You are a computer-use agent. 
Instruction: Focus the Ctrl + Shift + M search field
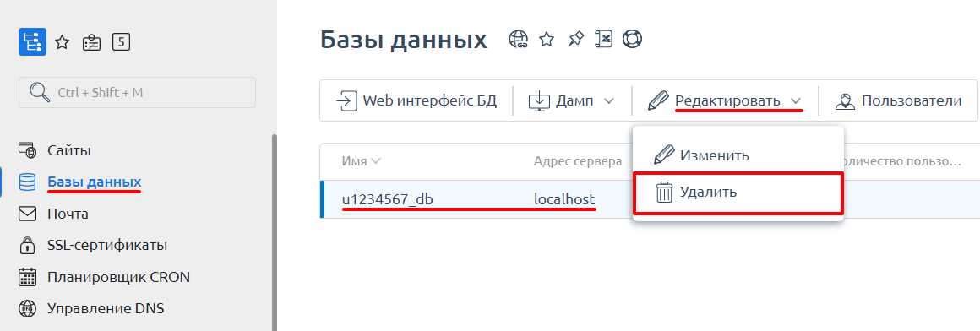pos(137,92)
